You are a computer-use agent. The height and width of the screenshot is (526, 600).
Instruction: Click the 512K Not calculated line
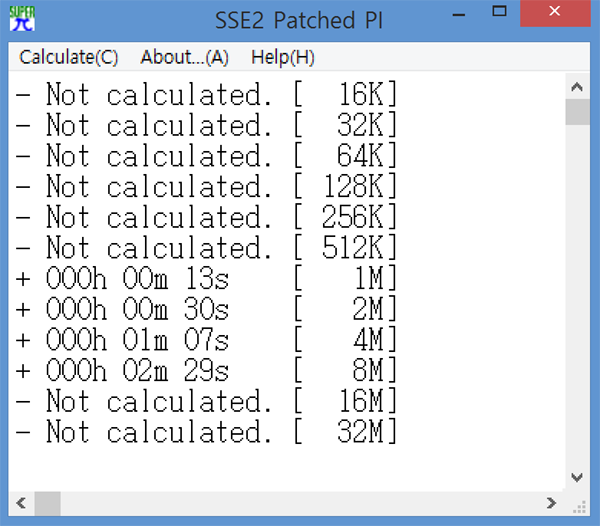coord(206,248)
